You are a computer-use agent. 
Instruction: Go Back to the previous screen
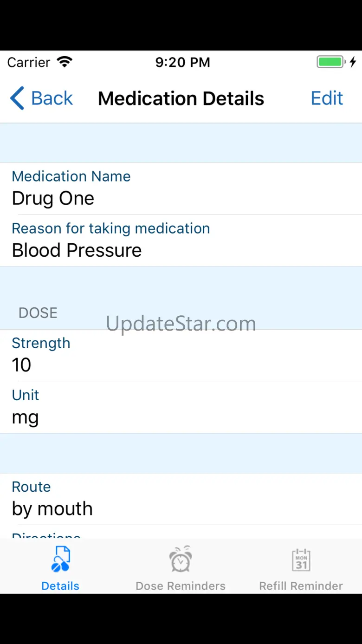tap(52, 98)
